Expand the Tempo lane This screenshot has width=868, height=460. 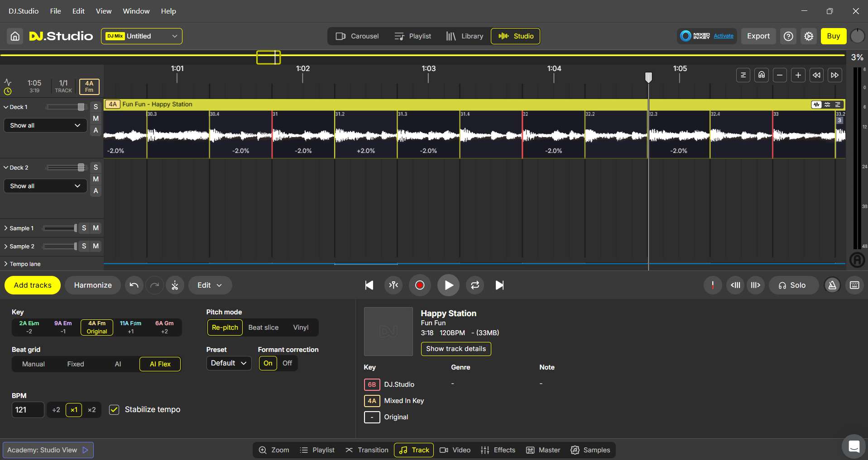point(6,264)
